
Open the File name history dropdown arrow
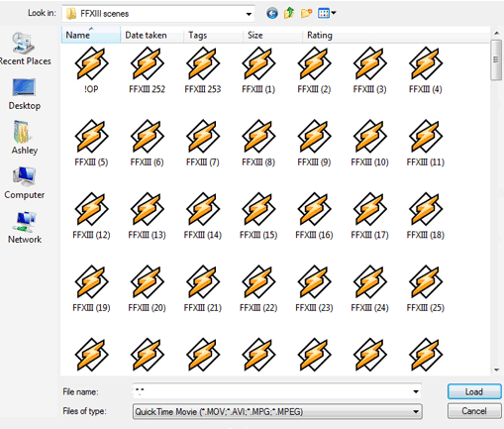416,391
